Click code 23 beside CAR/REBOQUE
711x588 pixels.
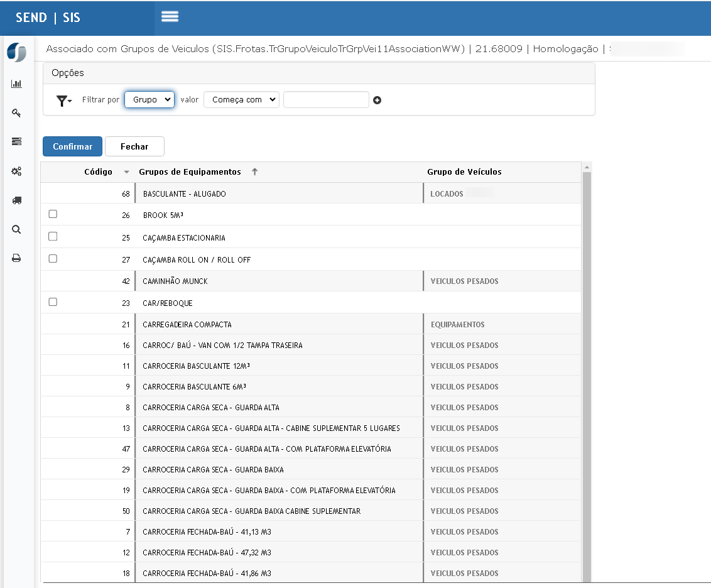point(126,303)
